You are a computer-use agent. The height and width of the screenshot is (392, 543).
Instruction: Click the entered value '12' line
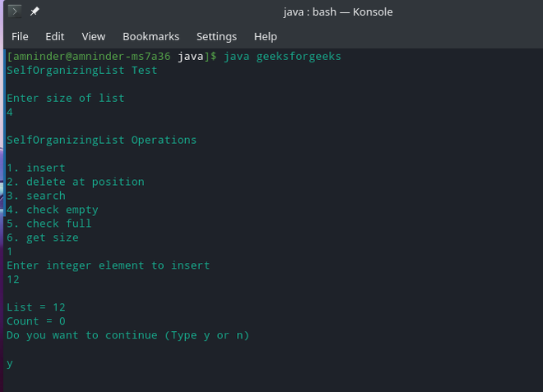(13, 279)
